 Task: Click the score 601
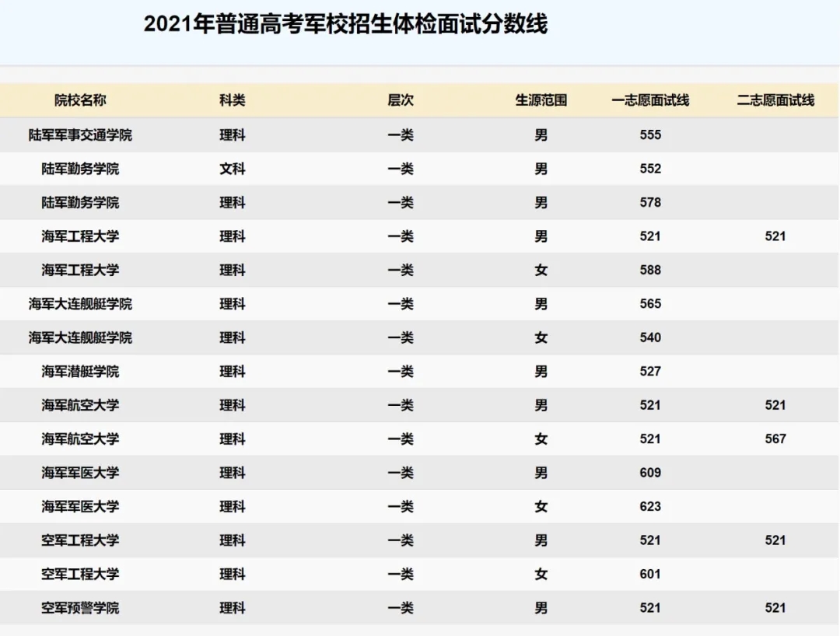pos(650,574)
